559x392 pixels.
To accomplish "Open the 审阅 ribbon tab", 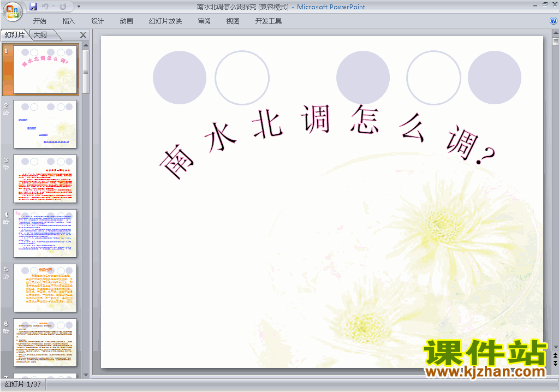I will tap(204, 21).
